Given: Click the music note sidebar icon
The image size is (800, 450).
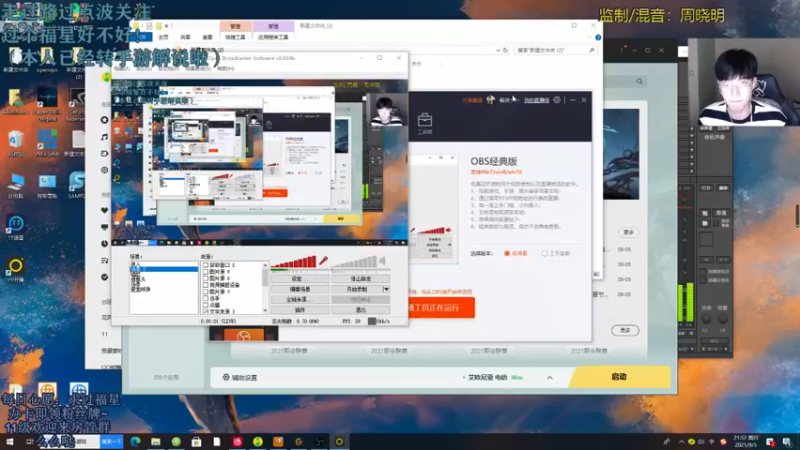Looking at the screenshot, I should pyautogui.click(x=105, y=137).
